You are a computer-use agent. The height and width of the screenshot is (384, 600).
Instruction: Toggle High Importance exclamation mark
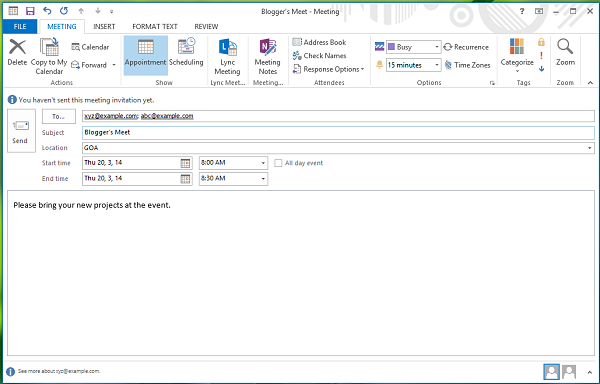[541, 55]
